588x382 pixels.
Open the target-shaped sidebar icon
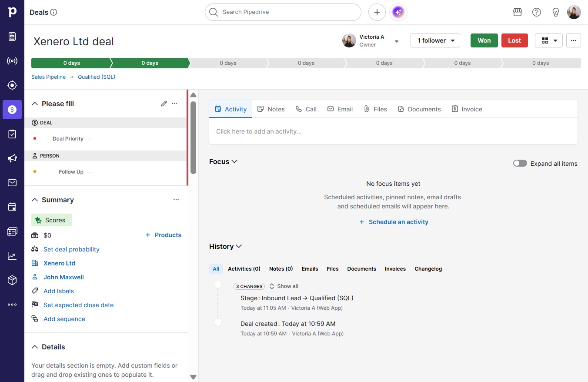[12, 85]
